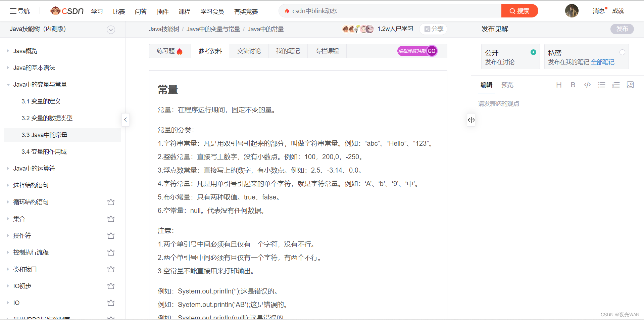This screenshot has height=320, width=644.
Task: Insert a code block with the code icon
Action: point(587,85)
